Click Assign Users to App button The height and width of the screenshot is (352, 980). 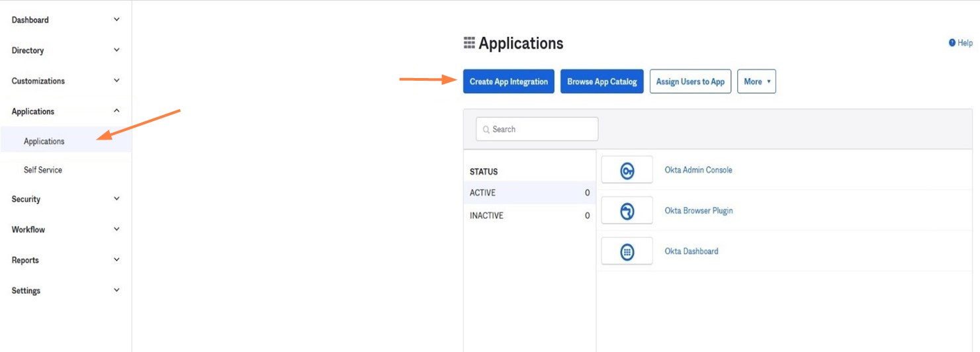point(690,81)
